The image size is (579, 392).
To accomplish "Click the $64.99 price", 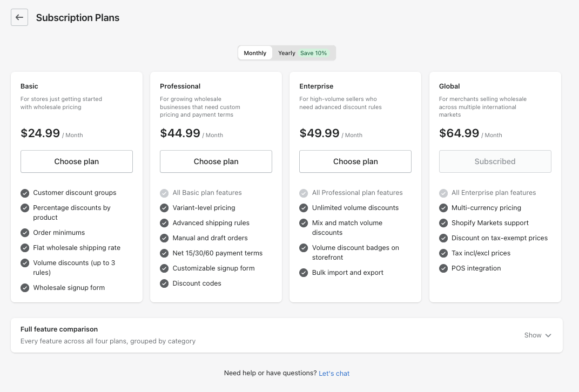I will pos(459,133).
